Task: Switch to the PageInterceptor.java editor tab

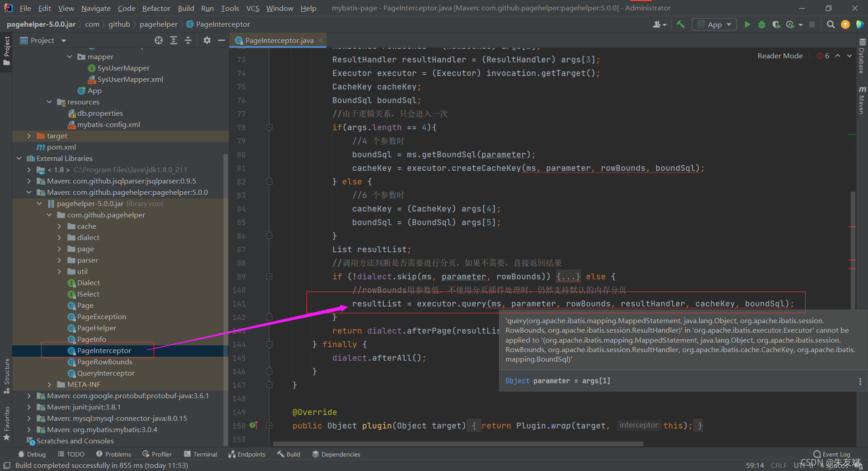Action: 277,40
